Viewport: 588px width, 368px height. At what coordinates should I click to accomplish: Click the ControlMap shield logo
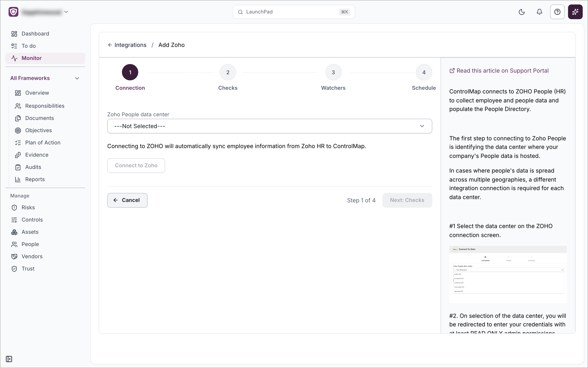tap(13, 12)
